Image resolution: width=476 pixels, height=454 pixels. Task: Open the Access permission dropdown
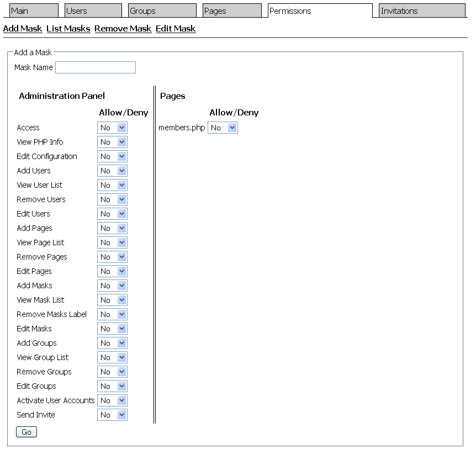pyautogui.click(x=112, y=127)
